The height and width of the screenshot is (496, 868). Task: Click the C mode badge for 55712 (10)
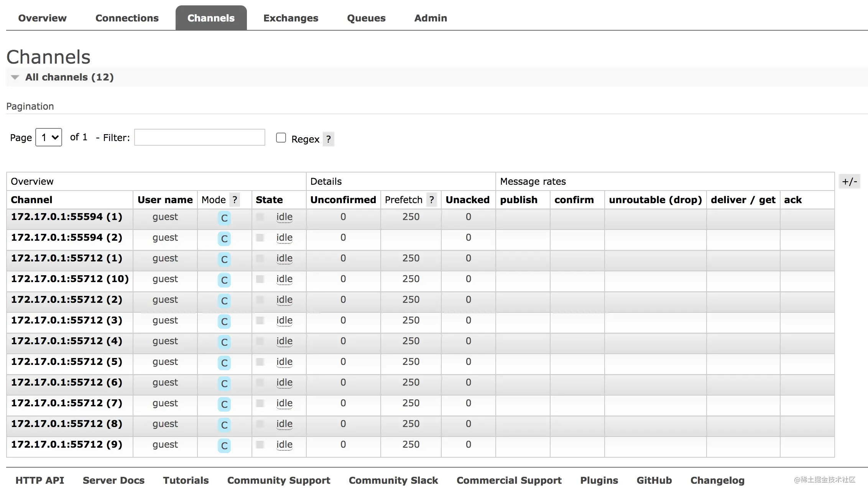(x=224, y=280)
